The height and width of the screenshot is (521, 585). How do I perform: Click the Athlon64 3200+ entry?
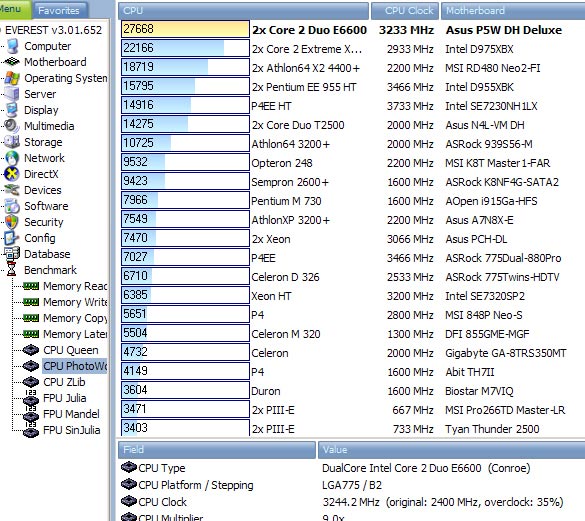pos(291,144)
